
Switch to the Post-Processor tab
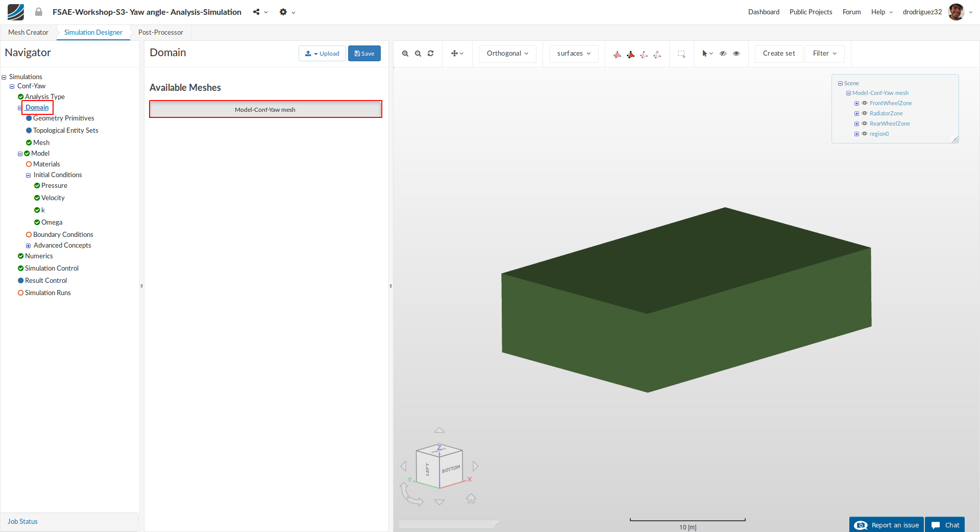pos(160,32)
